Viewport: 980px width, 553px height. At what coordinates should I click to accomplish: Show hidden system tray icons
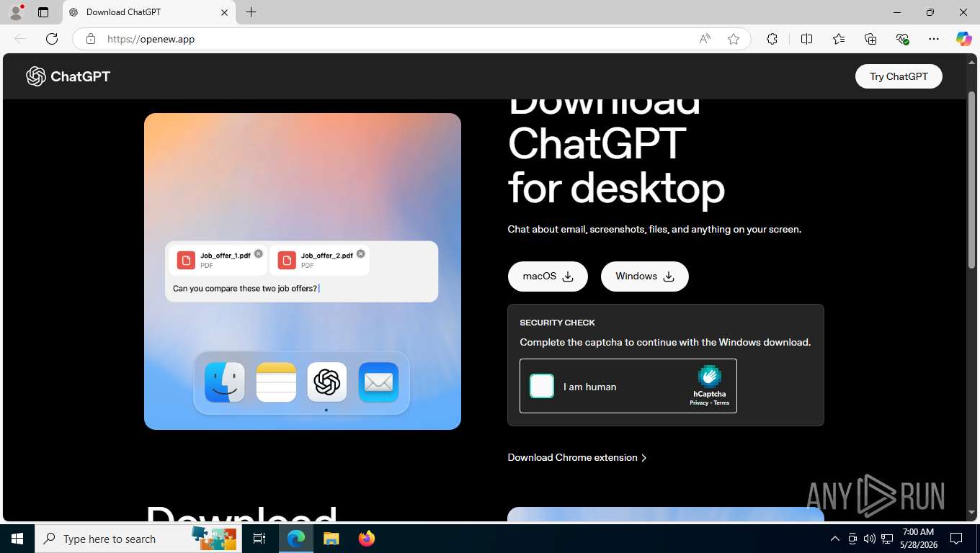coord(835,539)
